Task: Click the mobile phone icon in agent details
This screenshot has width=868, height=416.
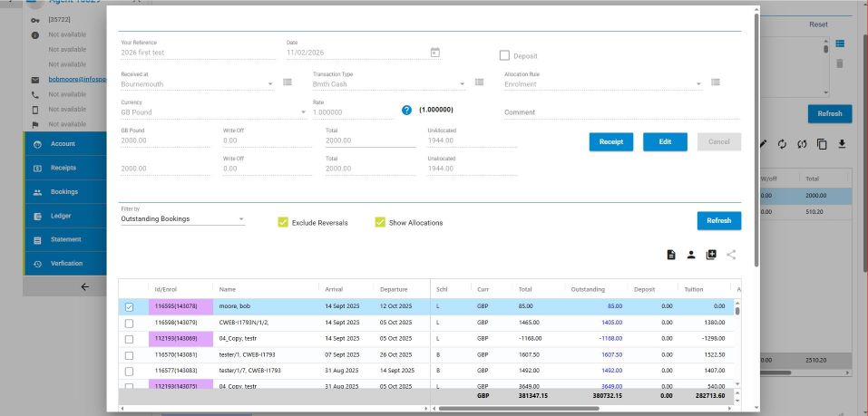Action: [x=35, y=110]
